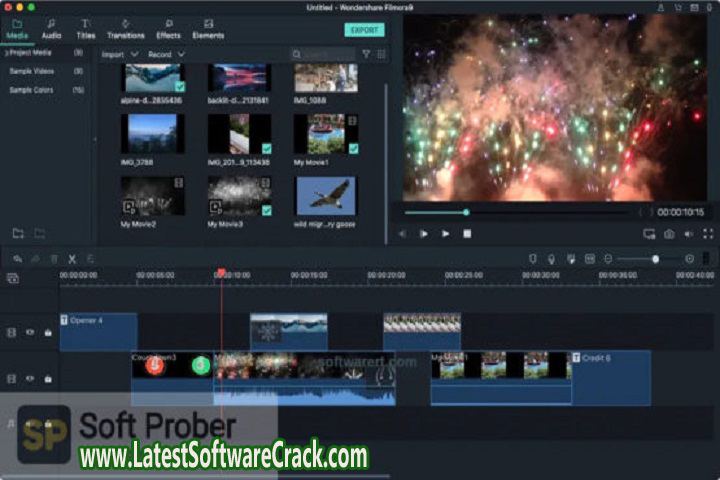Click the snapshot camera icon under preview
The image size is (720, 480).
pyautogui.click(x=669, y=234)
